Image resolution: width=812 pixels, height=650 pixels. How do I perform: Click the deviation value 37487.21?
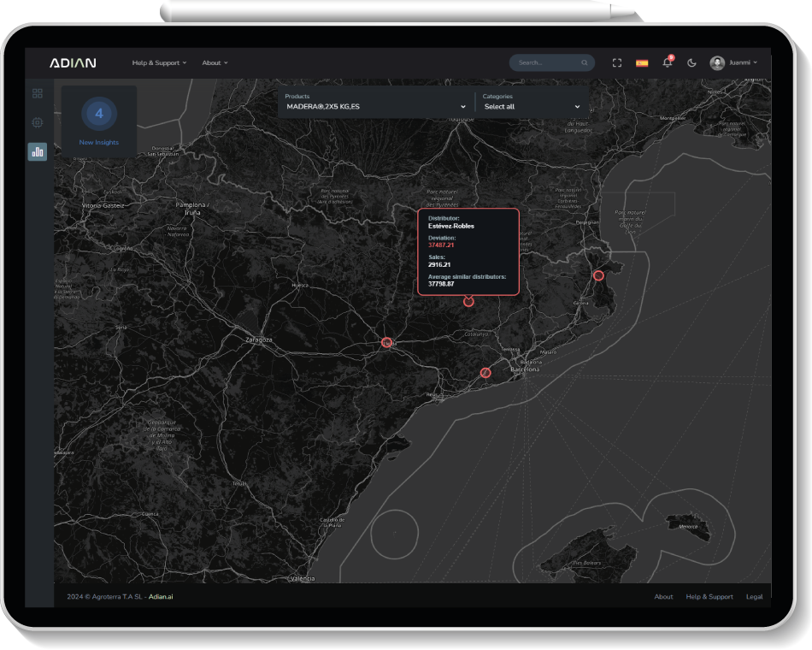pyautogui.click(x=441, y=245)
